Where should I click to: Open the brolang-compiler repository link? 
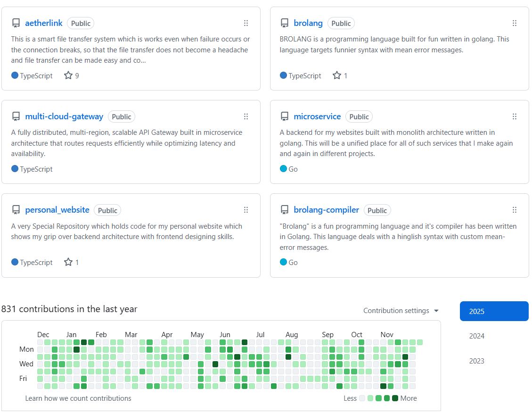326,210
